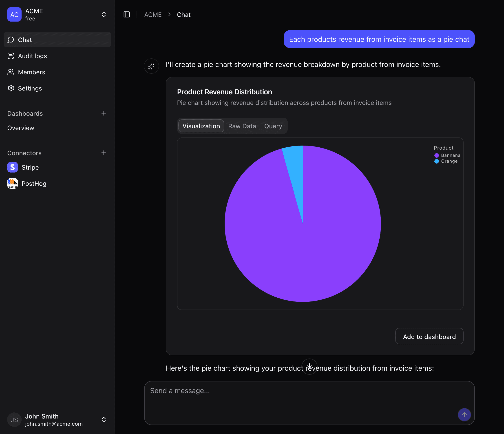Click the Audit logs icon
Screen dimensions: 504x434
[x=11, y=56]
